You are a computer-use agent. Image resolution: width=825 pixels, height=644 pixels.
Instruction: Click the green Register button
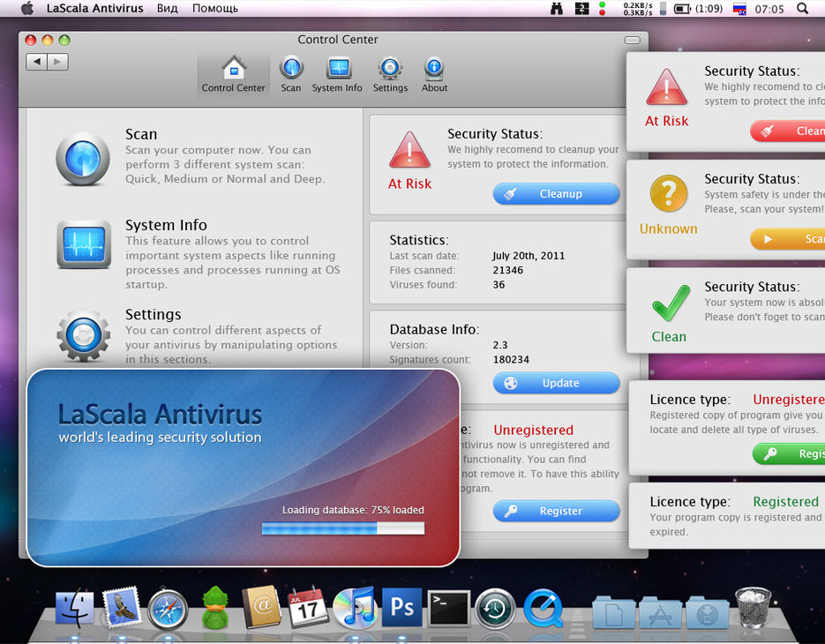[789, 453]
